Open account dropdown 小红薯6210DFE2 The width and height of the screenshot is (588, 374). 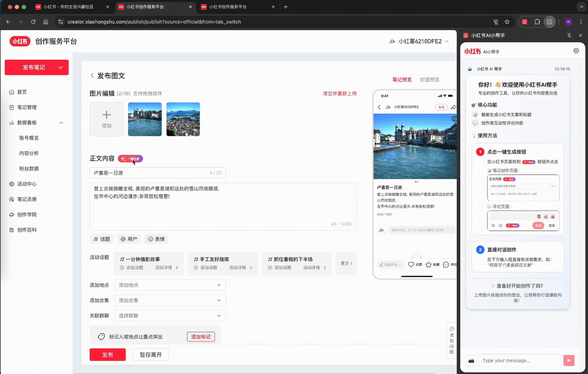[x=419, y=42]
